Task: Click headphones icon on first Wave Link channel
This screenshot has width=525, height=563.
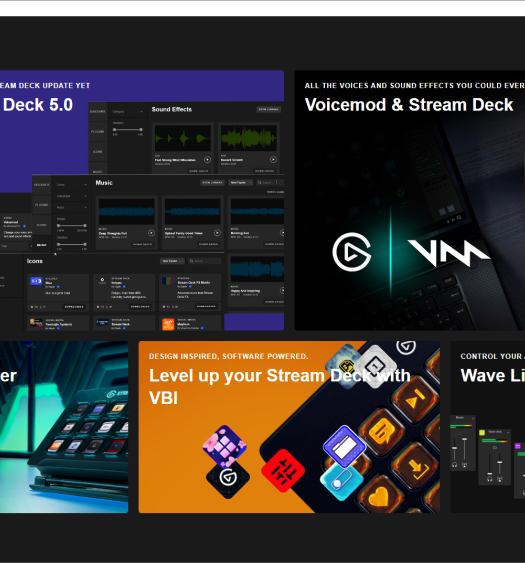Action: click(x=455, y=465)
